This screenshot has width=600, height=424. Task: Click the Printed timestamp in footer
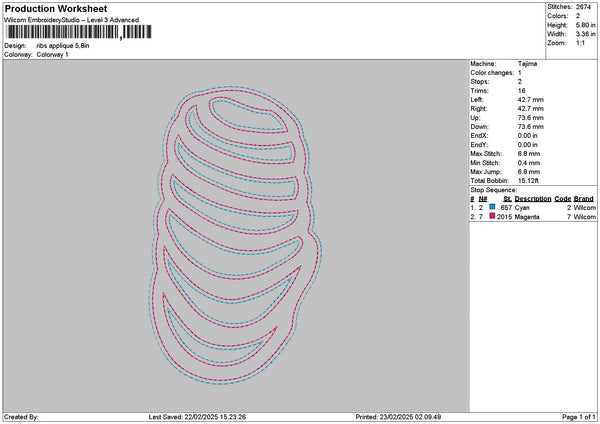click(398, 417)
